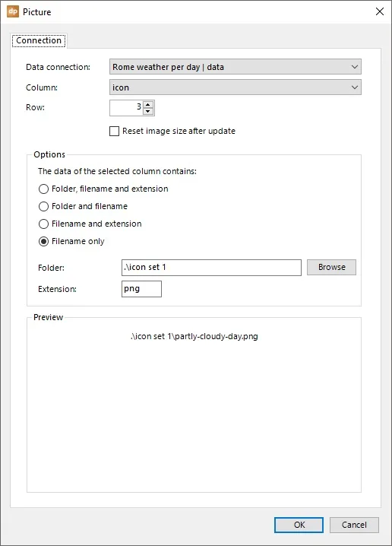Click the Extension field containing png
392x546 pixels.
coord(141,289)
